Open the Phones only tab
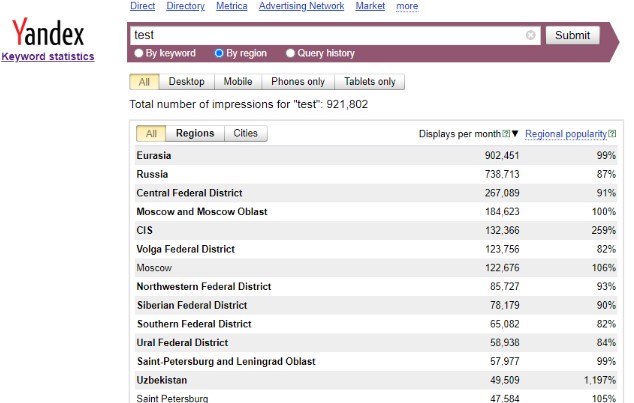This screenshot has height=403, width=634. (297, 82)
